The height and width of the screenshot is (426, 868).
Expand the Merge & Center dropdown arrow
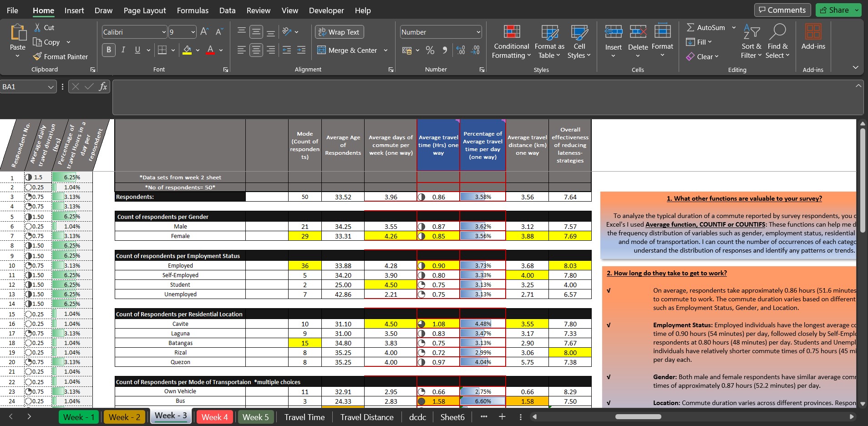(x=386, y=51)
